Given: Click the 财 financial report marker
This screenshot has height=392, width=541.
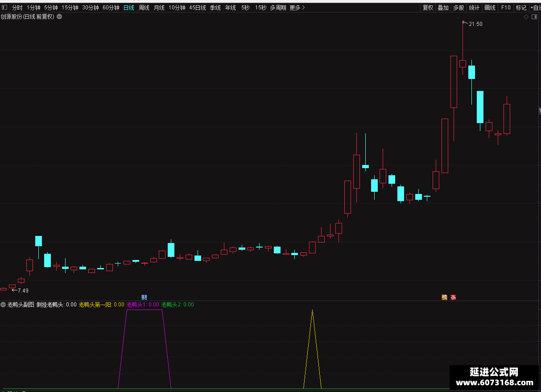Looking at the screenshot, I should pos(144,297).
